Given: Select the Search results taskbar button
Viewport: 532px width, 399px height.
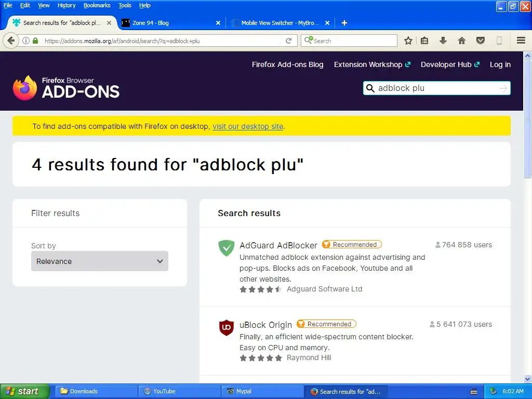Looking at the screenshot, I should [x=346, y=391].
